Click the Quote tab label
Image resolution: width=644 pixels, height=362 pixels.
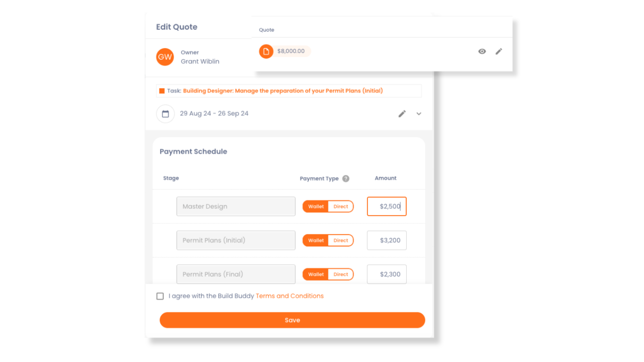tap(266, 29)
